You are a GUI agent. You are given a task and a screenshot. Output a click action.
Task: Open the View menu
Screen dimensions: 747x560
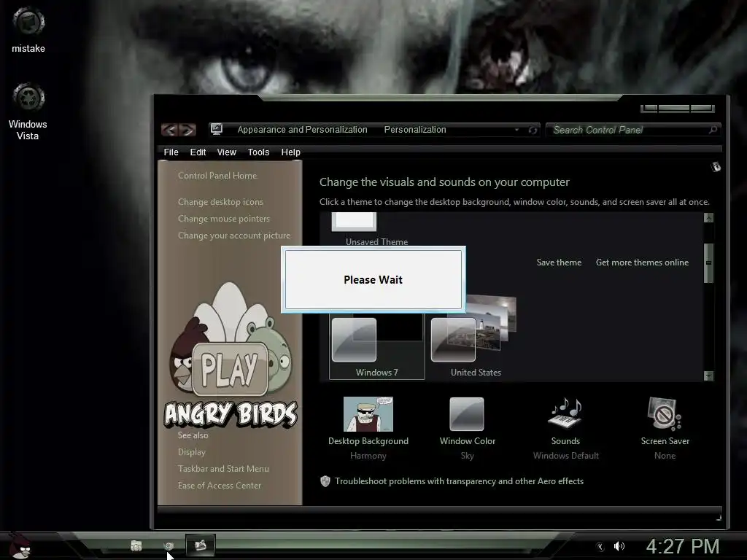226,152
